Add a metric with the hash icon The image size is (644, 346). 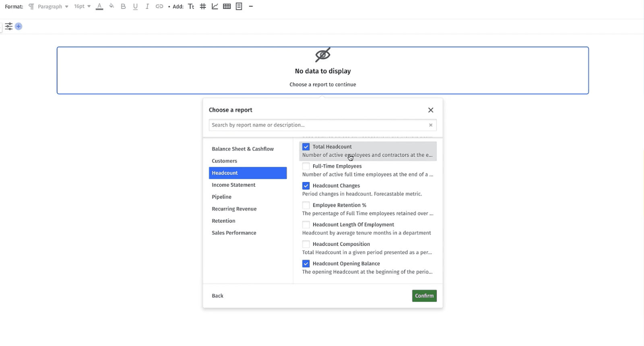point(203,6)
